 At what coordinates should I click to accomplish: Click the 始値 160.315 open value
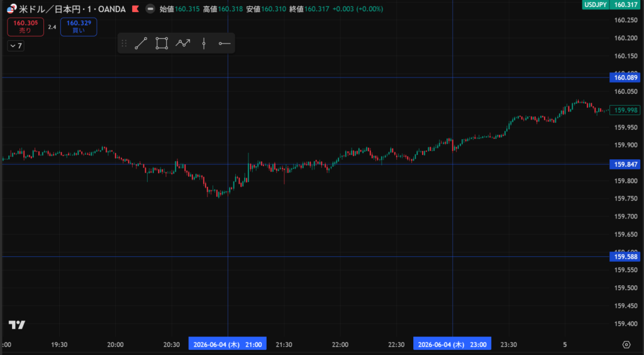point(180,9)
